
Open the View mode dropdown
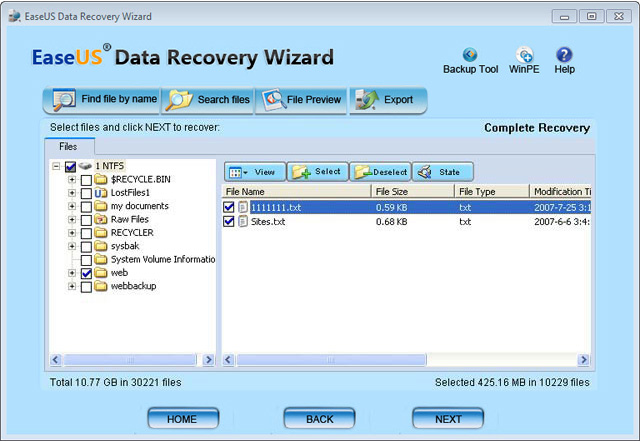click(255, 172)
